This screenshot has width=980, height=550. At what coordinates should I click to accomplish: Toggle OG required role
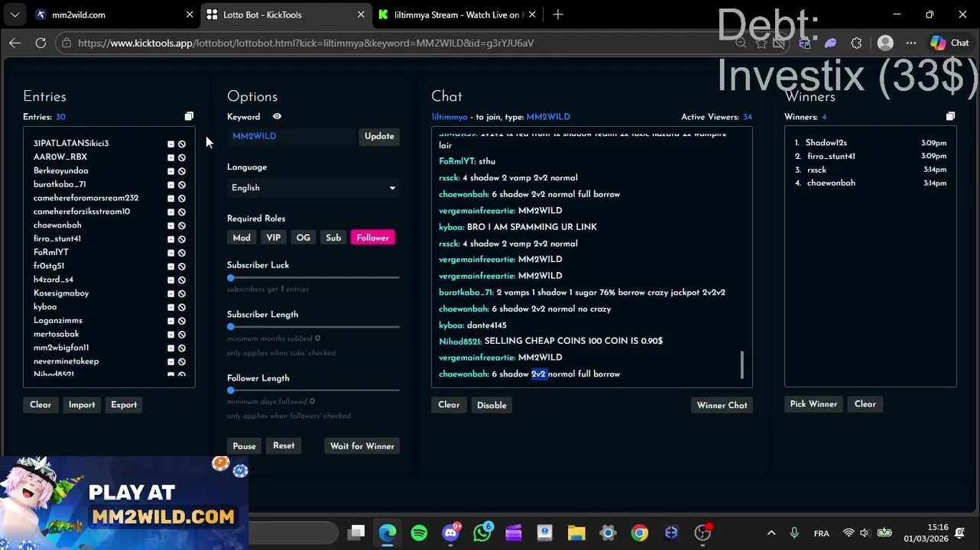[303, 238]
